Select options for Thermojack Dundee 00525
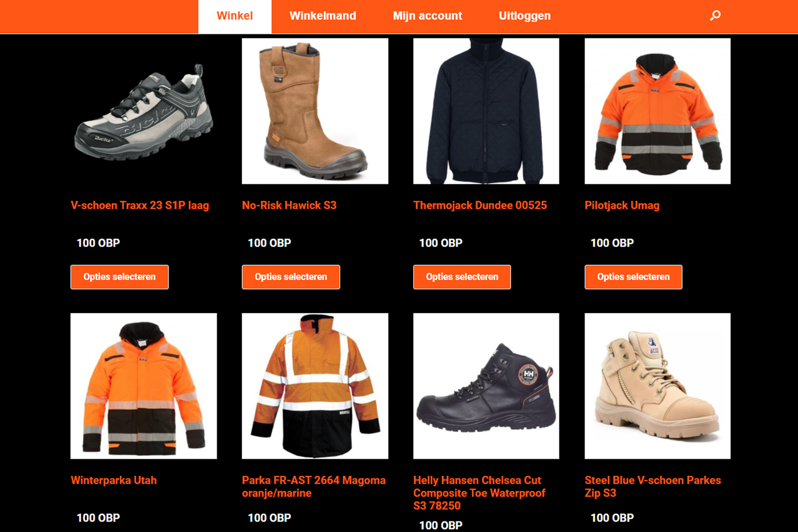Viewport: 798px width, 532px height. [462, 277]
